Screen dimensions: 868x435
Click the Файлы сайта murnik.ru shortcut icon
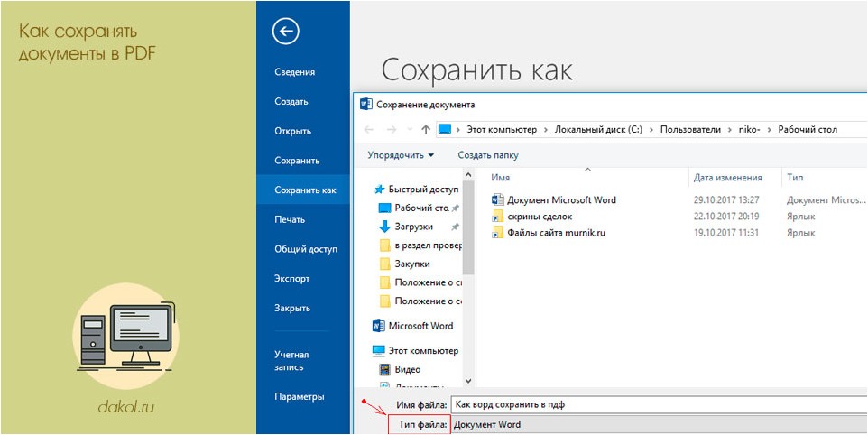point(498,233)
